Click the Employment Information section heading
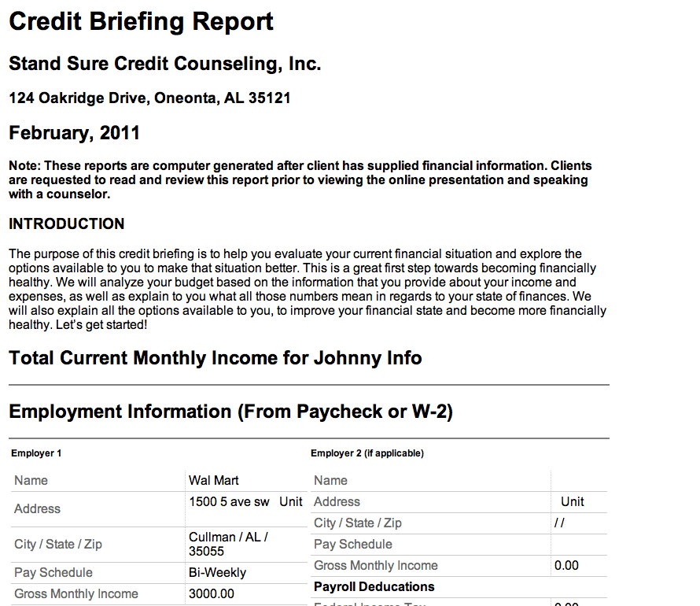 pos(230,412)
